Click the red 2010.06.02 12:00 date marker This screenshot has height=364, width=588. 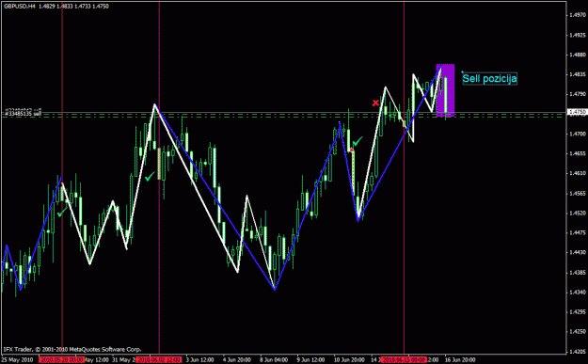pyautogui.click(x=159, y=360)
